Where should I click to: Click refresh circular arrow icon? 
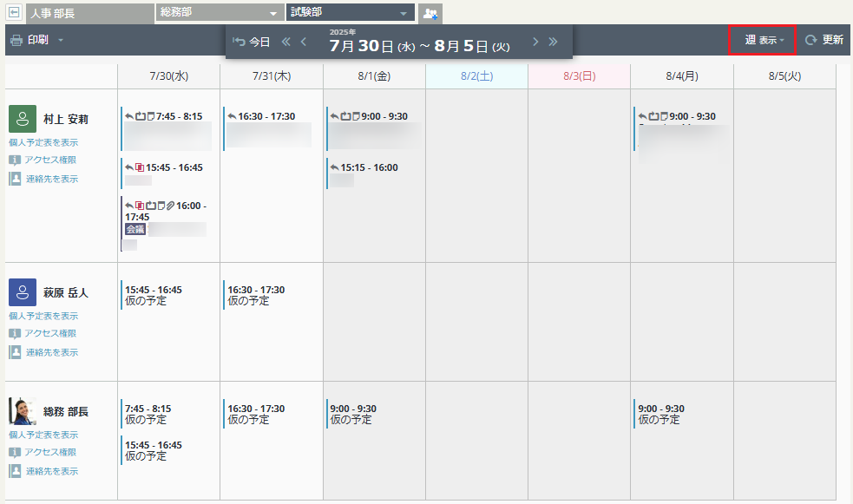click(x=810, y=40)
